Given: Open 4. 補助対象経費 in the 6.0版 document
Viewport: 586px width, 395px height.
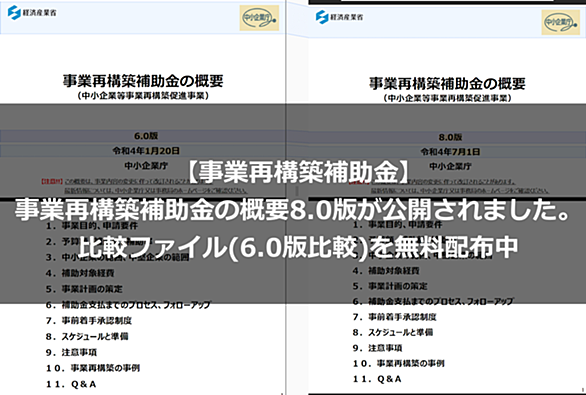Looking at the screenshot, I should [x=80, y=273].
